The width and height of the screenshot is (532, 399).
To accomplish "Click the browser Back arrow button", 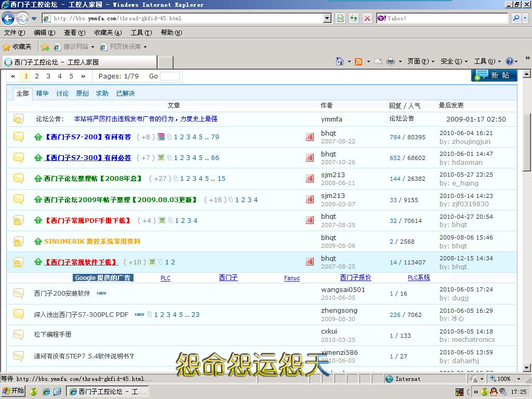I will click(8, 19).
